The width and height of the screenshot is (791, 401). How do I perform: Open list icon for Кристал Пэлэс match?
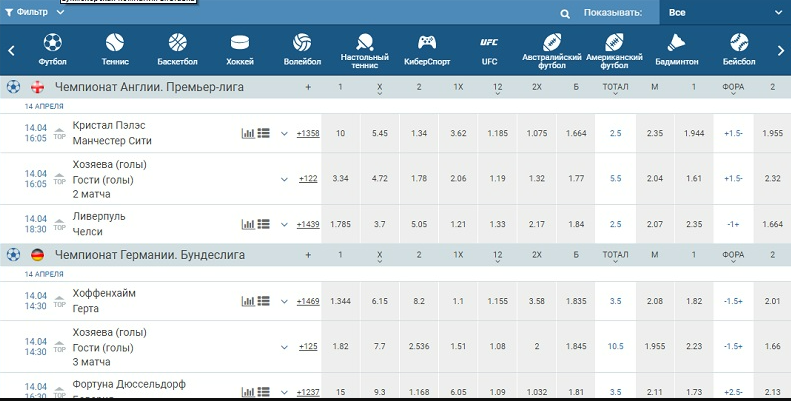pyautogui.click(x=263, y=133)
